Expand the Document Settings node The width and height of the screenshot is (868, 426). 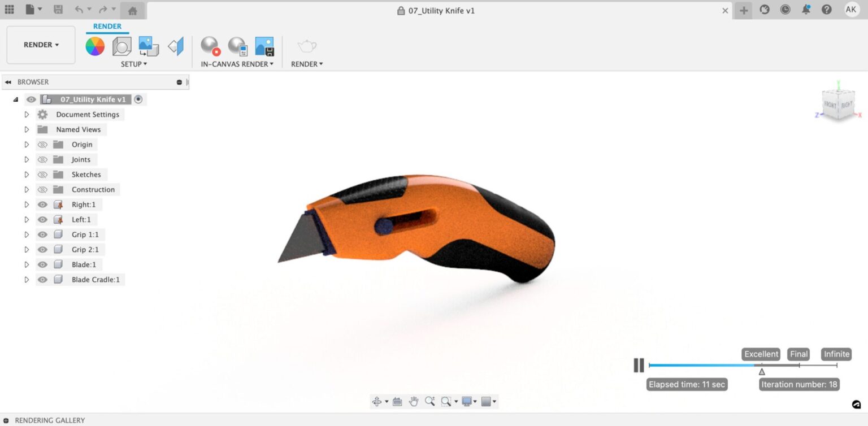click(x=26, y=114)
